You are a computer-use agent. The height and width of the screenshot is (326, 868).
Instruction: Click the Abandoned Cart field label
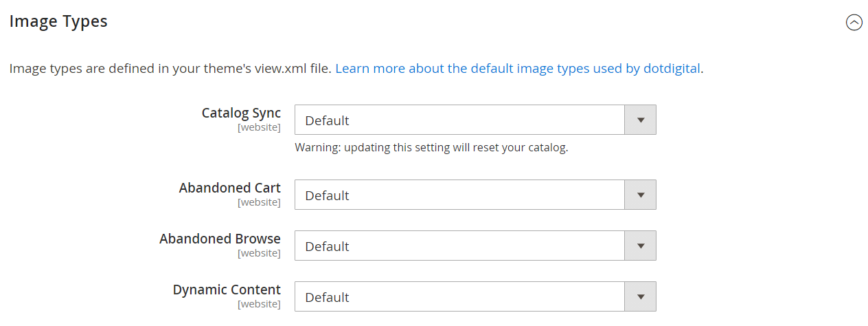(230, 188)
